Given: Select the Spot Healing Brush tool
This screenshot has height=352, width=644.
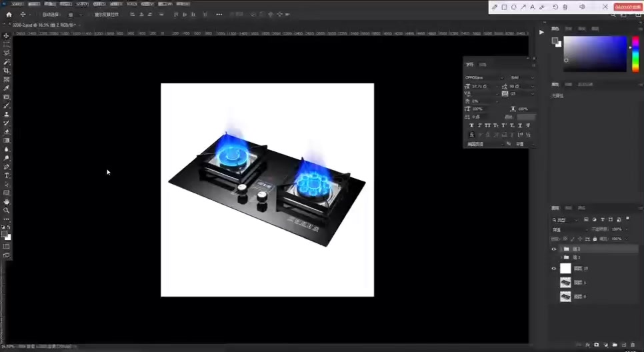Looking at the screenshot, I should pyautogui.click(x=6, y=97).
